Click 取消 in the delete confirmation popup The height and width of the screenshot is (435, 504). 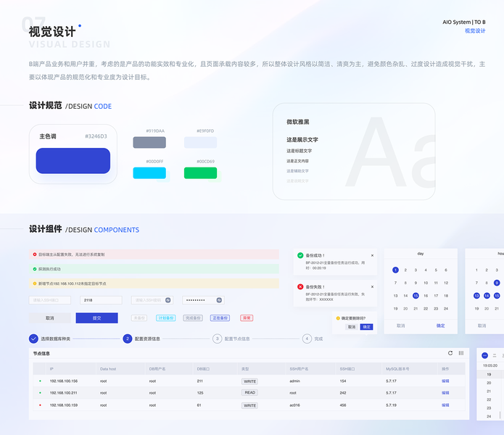[x=352, y=327]
